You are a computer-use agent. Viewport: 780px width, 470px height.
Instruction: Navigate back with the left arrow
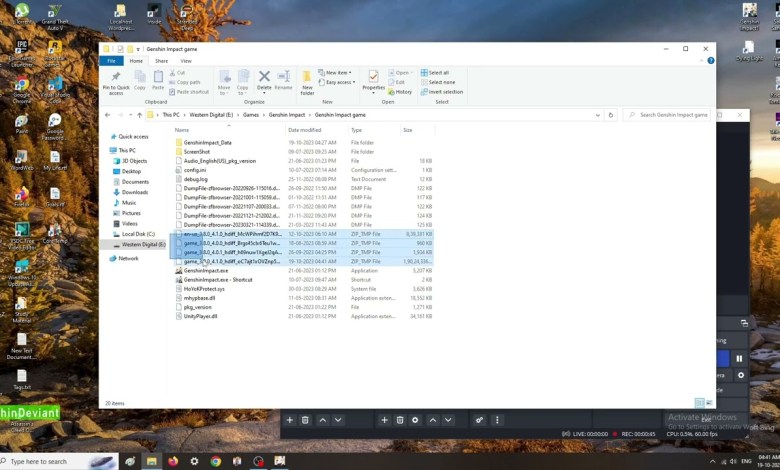tap(107, 115)
